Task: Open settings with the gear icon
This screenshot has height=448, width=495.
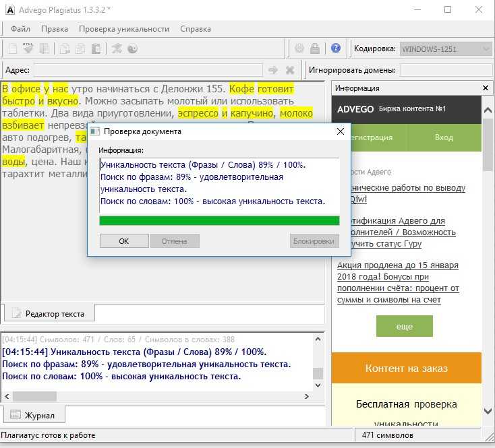Action: [299, 49]
